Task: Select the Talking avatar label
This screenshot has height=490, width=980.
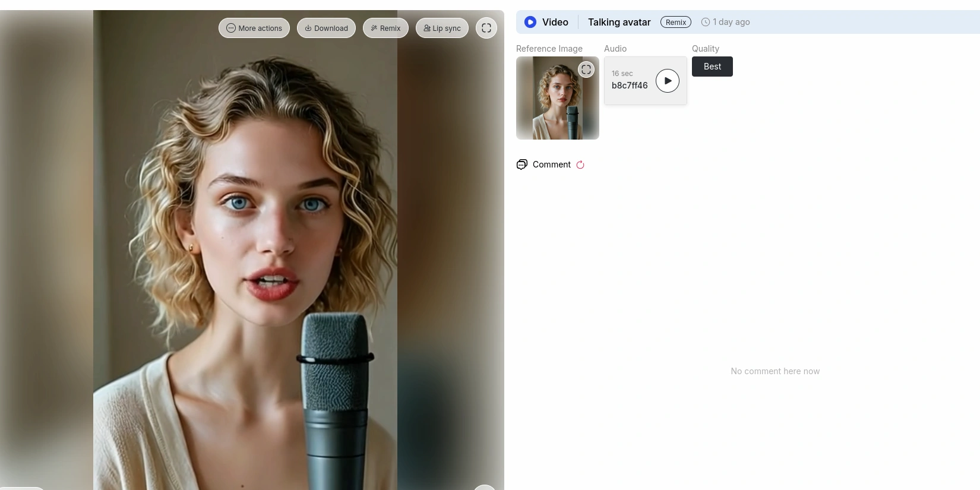Action: [619, 22]
